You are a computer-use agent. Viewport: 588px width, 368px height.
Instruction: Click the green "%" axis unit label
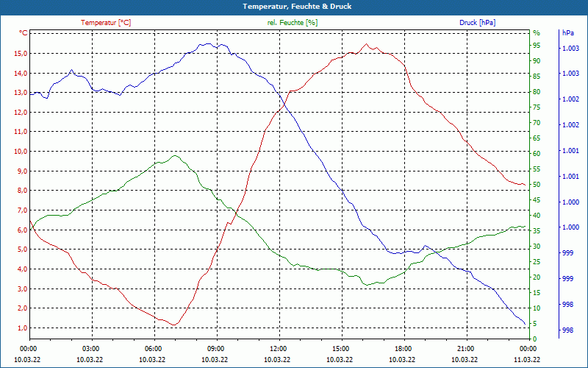coord(537,33)
